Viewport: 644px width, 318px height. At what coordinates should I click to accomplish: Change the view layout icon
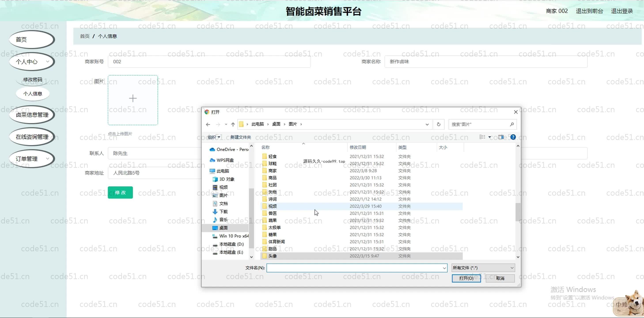coord(482,137)
